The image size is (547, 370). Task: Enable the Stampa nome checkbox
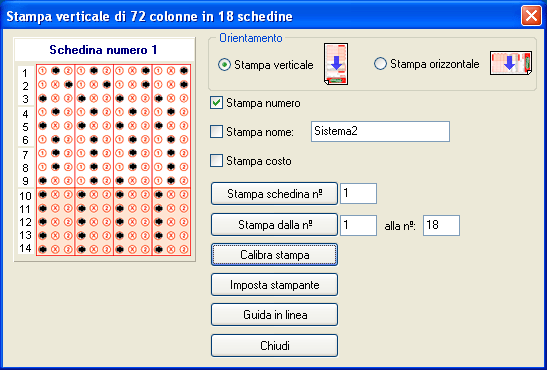point(216,132)
